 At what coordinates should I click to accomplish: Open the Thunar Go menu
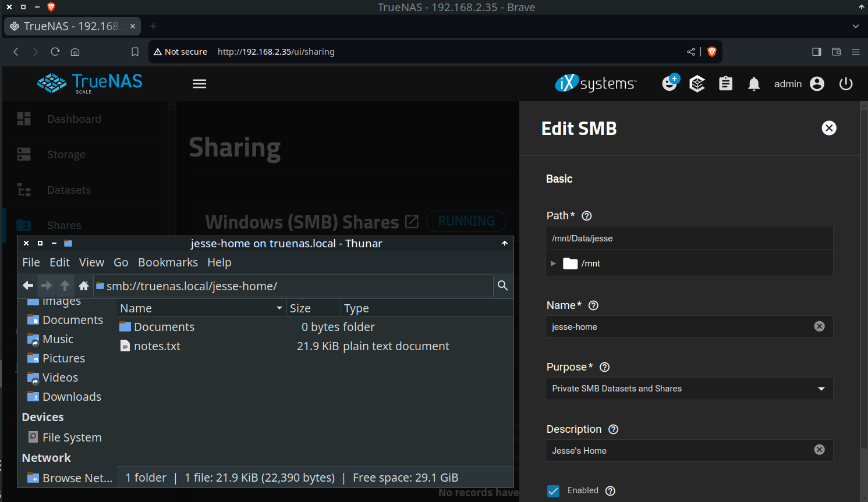click(121, 262)
